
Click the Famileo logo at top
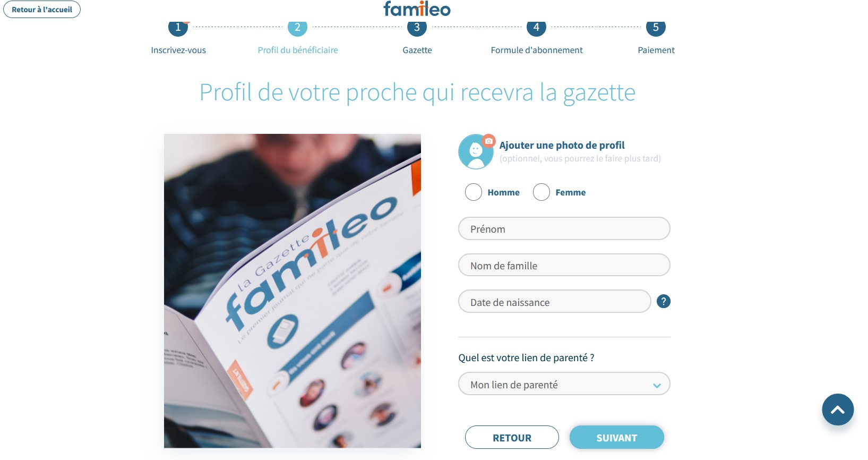tap(417, 8)
